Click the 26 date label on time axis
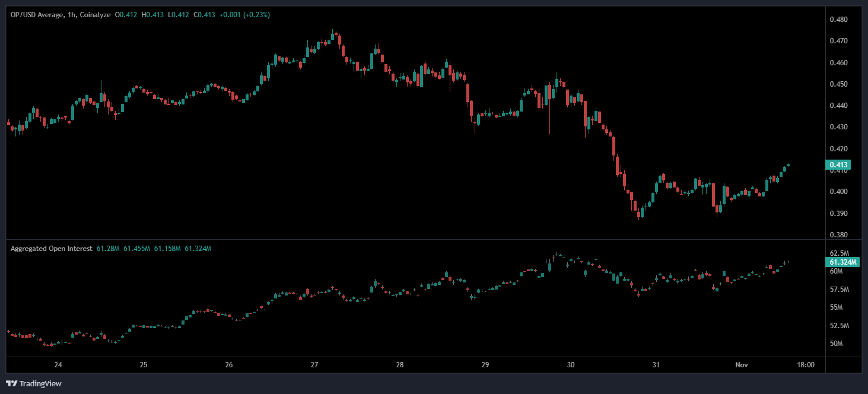 coord(229,365)
